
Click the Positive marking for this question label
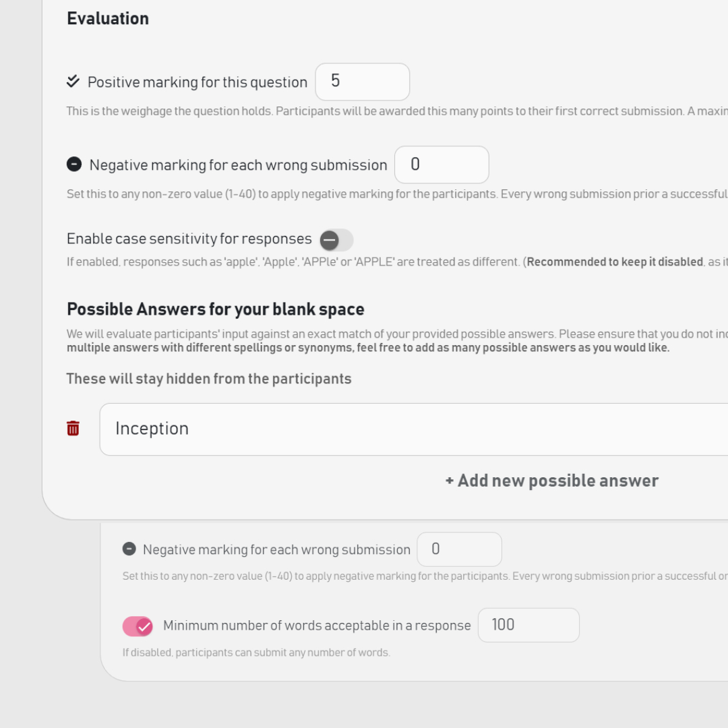point(198,82)
